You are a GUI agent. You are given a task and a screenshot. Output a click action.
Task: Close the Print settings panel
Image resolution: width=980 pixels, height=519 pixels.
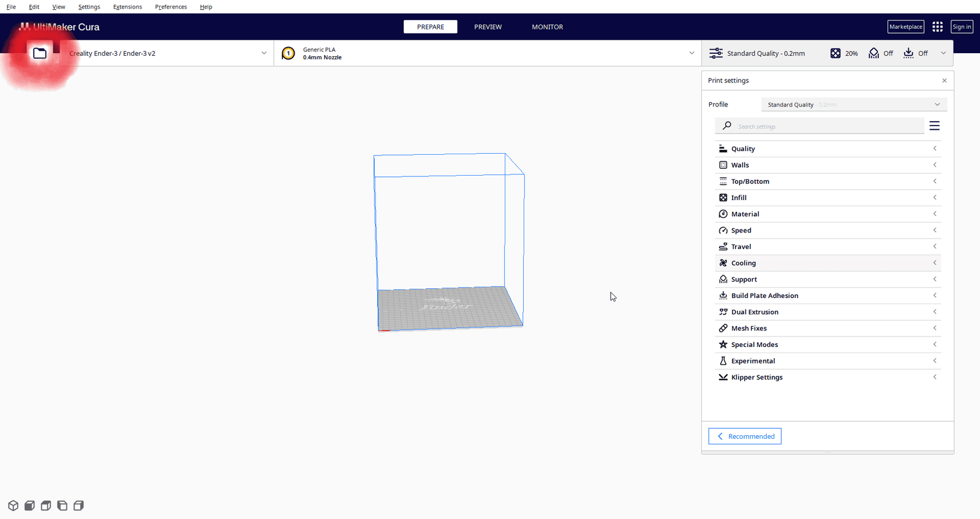pyautogui.click(x=944, y=81)
